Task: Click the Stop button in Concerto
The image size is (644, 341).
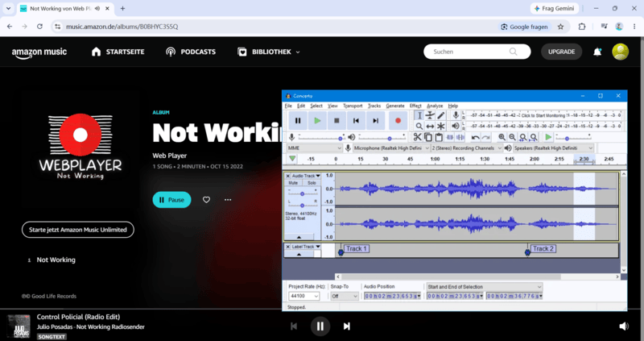Action: coord(336,121)
